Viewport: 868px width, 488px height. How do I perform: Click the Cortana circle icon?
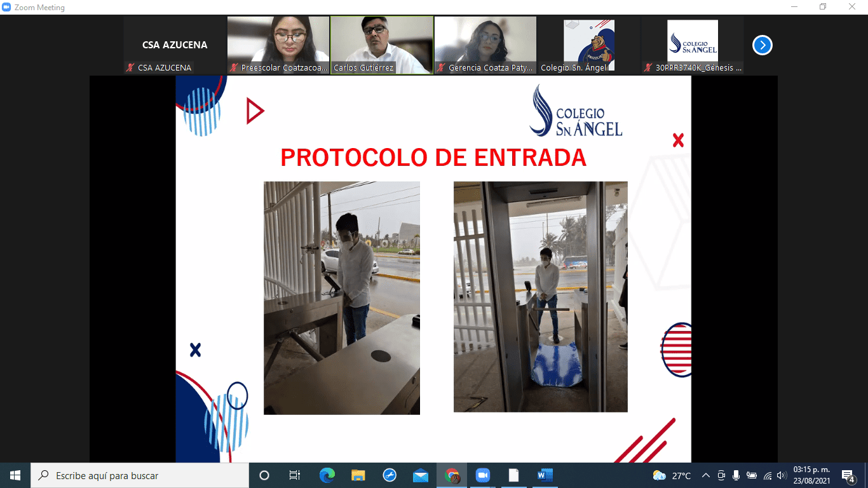(264, 475)
